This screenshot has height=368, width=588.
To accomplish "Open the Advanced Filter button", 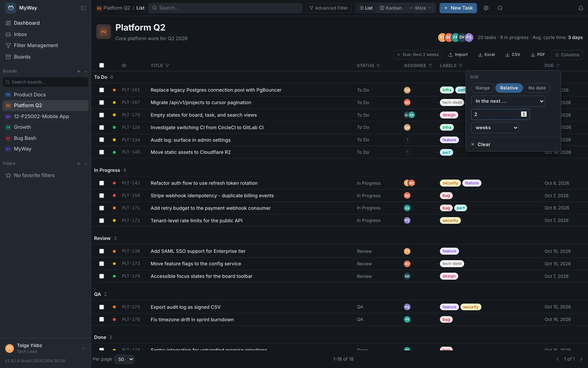I will point(329,8).
